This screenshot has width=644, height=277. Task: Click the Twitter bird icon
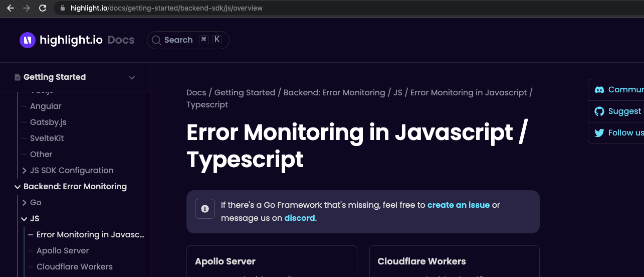pyautogui.click(x=599, y=133)
